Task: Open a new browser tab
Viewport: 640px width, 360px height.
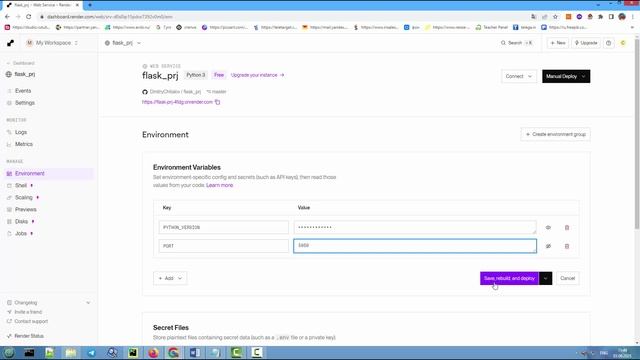Action: click(90, 5)
